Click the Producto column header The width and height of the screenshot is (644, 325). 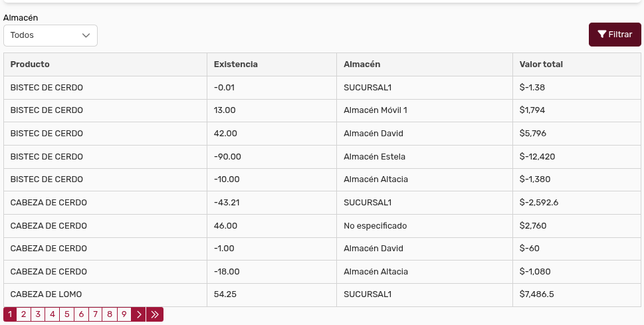pyautogui.click(x=30, y=64)
